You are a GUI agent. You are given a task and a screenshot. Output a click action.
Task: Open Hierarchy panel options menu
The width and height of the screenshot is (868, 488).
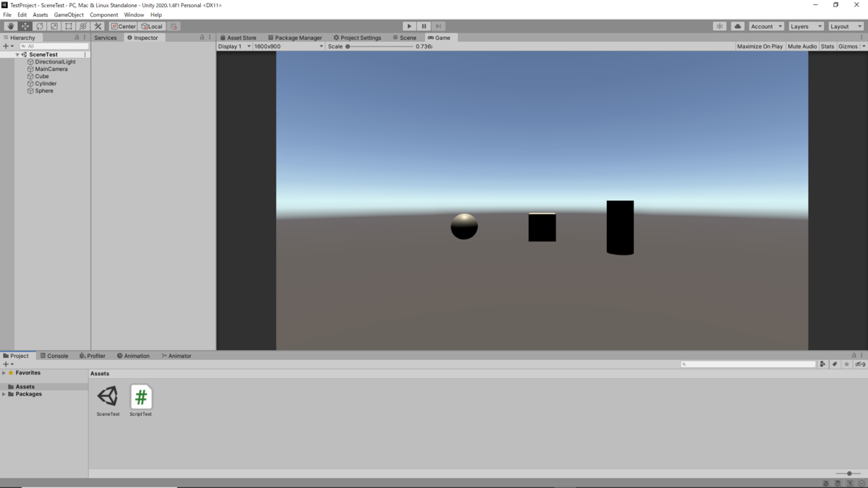pyautogui.click(x=85, y=38)
